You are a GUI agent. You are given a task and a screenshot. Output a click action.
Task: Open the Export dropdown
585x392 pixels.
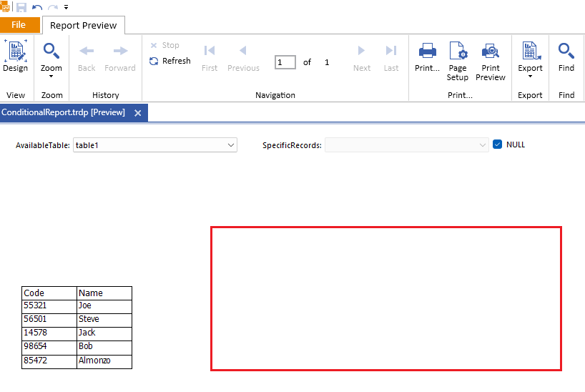pyautogui.click(x=530, y=59)
